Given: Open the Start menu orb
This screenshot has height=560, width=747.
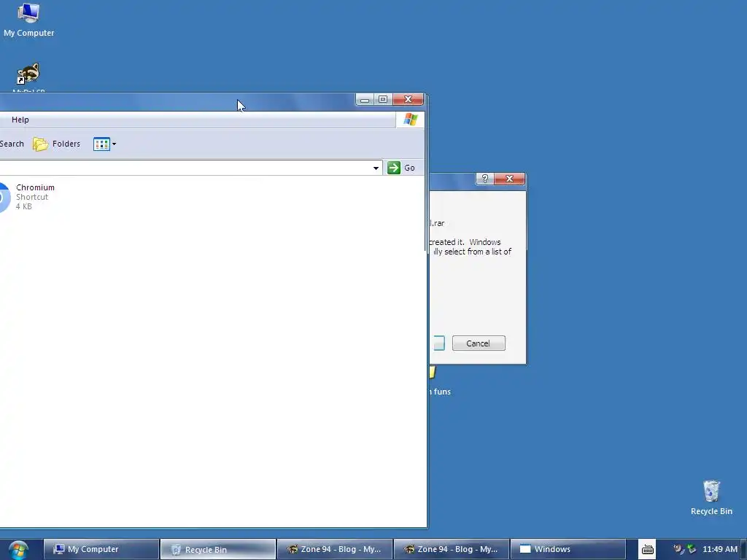Looking at the screenshot, I should tap(18, 550).
